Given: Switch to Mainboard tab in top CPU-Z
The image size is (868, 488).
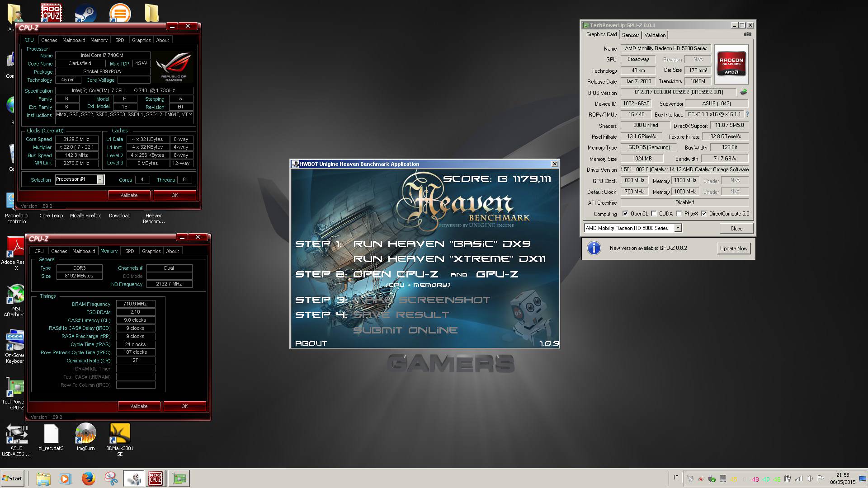Looking at the screenshot, I should coord(74,40).
